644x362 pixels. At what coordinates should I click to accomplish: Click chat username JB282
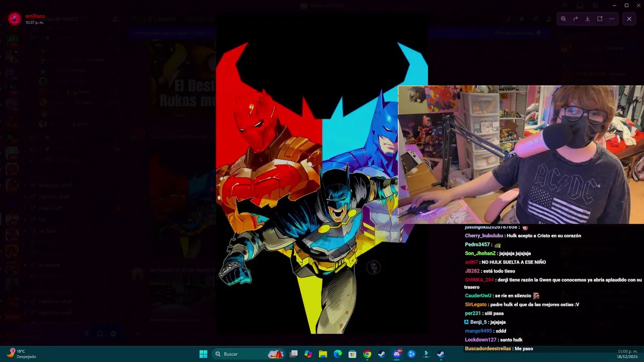(472, 271)
